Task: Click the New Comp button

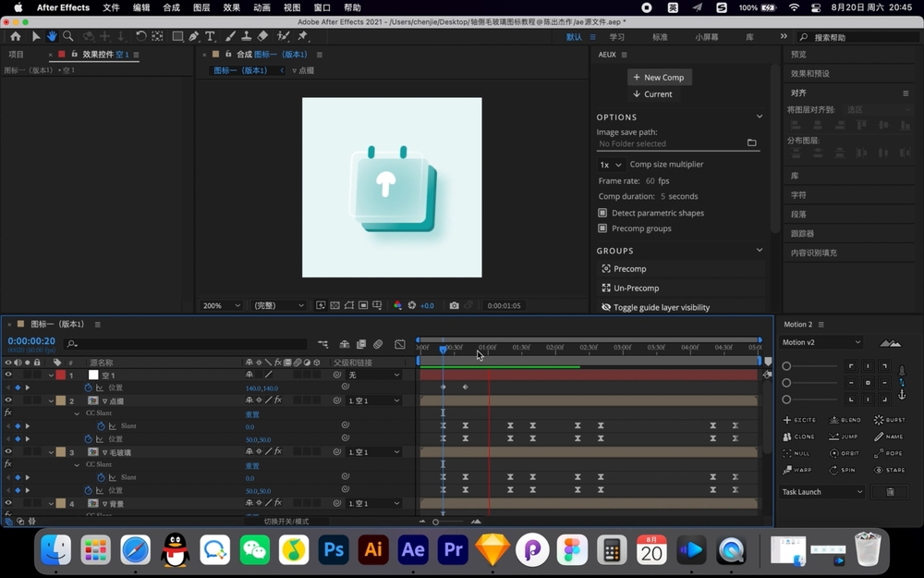Action: coord(660,78)
